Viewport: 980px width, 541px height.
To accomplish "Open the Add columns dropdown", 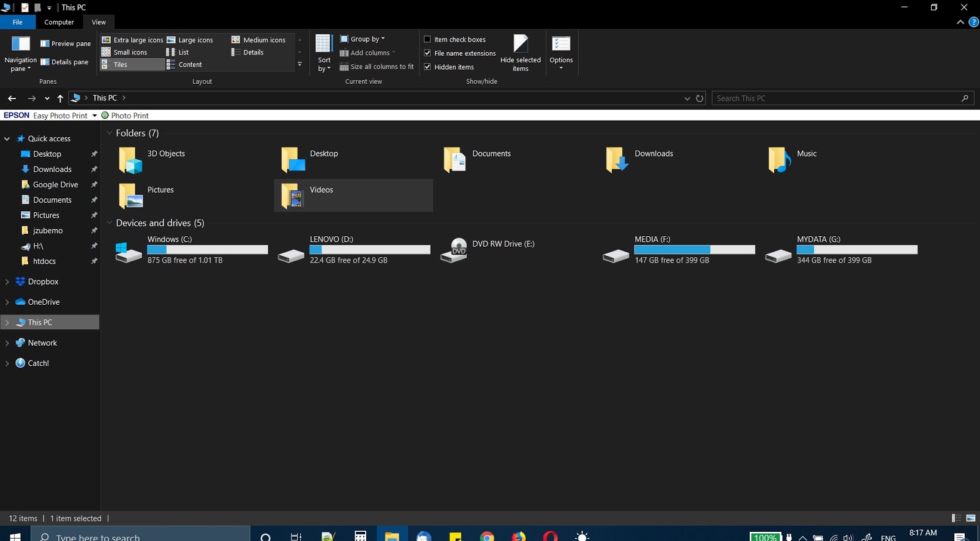I will 367,53.
